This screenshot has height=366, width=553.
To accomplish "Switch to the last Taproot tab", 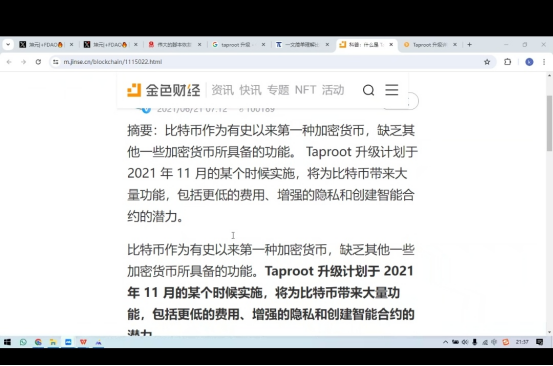I will (430, 45).
